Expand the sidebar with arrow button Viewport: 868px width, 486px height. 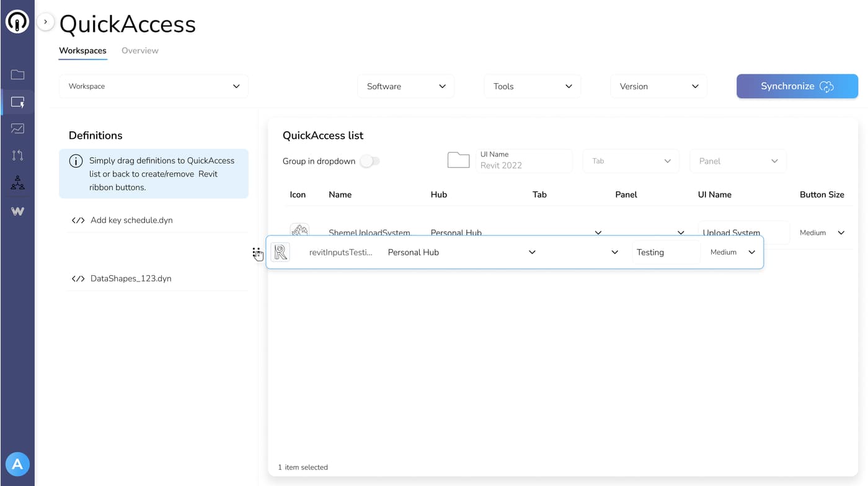click(x=45, y=22)
